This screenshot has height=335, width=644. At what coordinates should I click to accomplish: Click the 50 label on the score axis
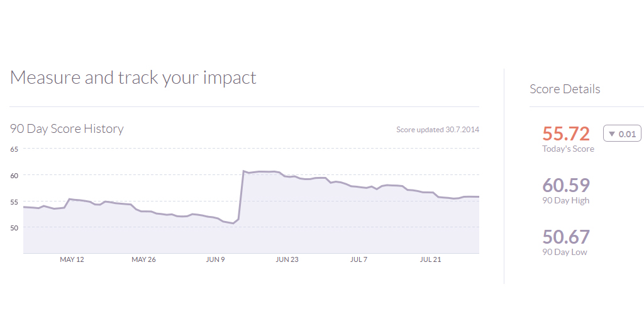pos(14,227)
